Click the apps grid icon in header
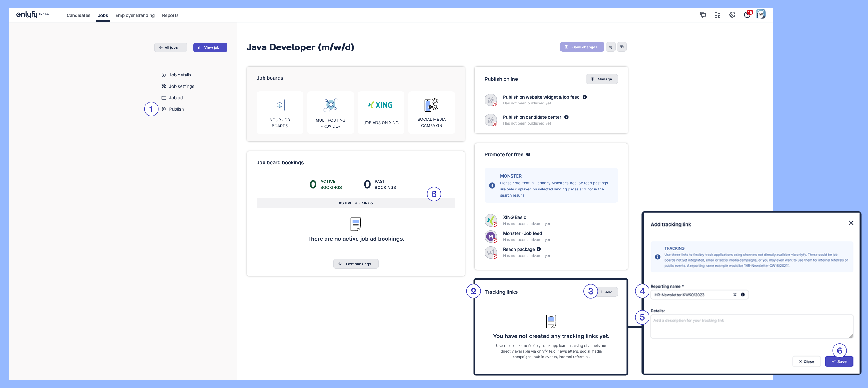Viewport: 868px width, 388px height. point(717,15)
